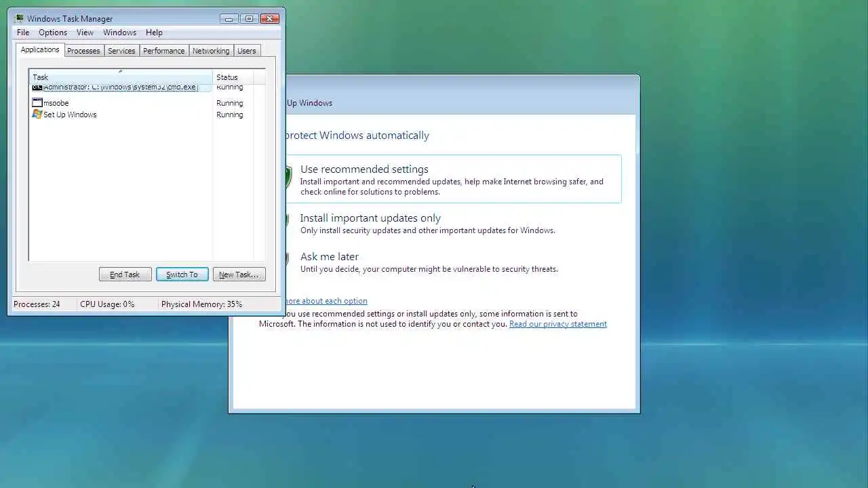The image size is (868, 488).
Task: Switch to the Processes tab
Action: [x=83, y=51]
